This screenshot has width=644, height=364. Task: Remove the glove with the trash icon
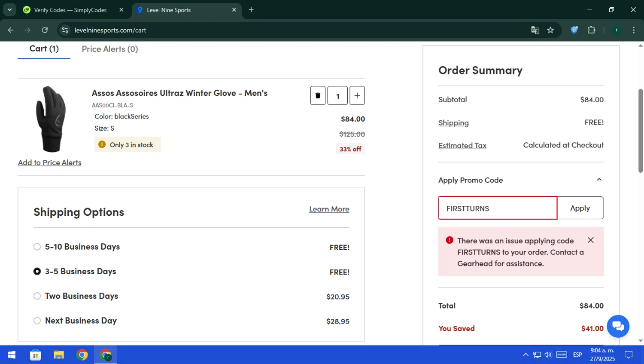(318, 95)
